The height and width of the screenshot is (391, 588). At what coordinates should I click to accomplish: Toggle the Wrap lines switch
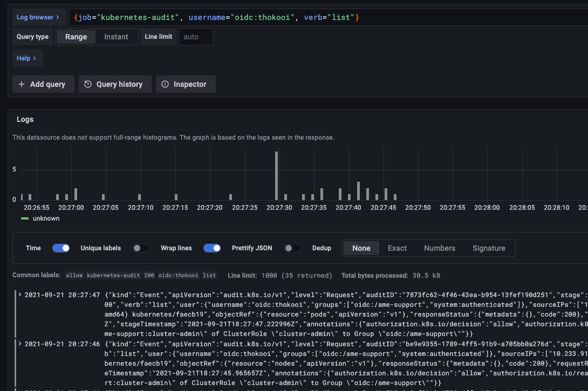point(212,248)
